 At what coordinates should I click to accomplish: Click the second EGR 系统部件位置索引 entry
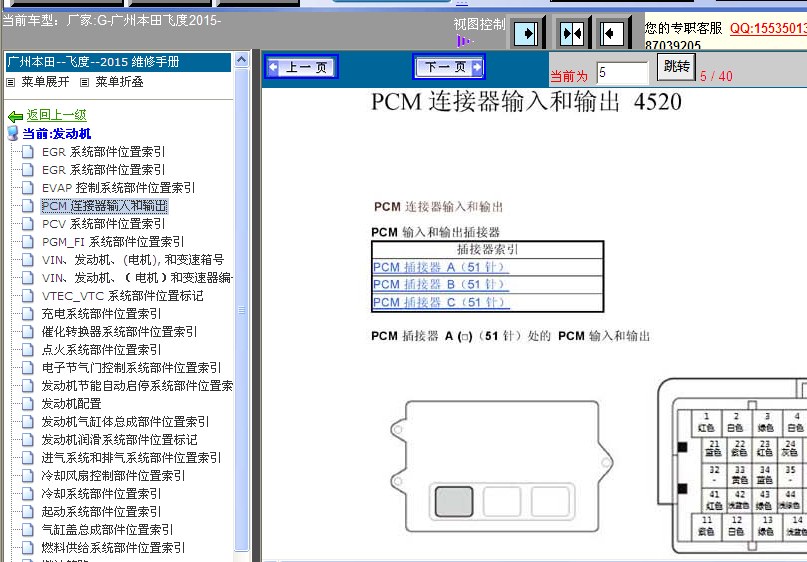click(103, 170)
